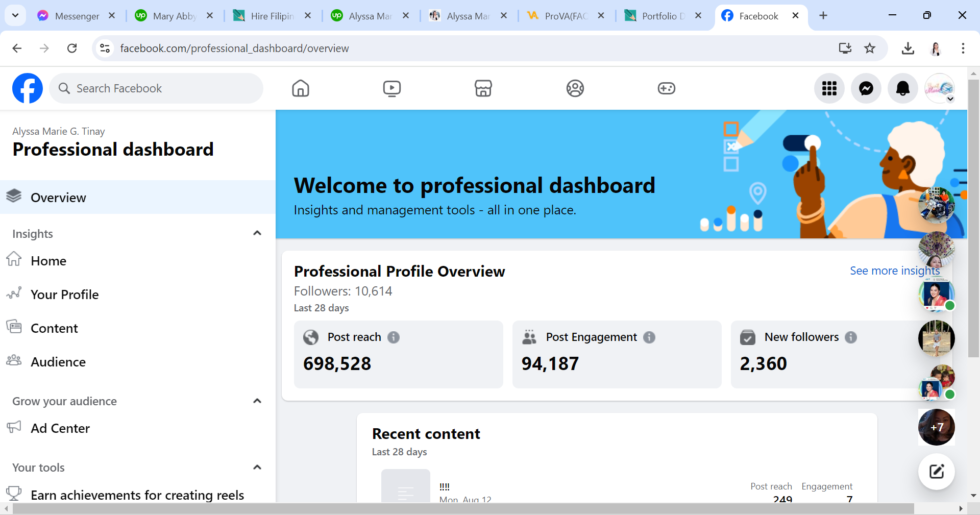Close the Messenger tab
Viewport: 980px width, 515px height.
112,16
